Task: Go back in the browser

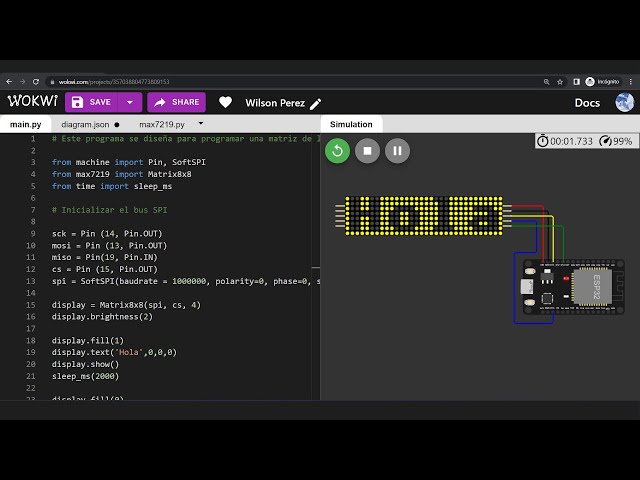Action: 9,82
